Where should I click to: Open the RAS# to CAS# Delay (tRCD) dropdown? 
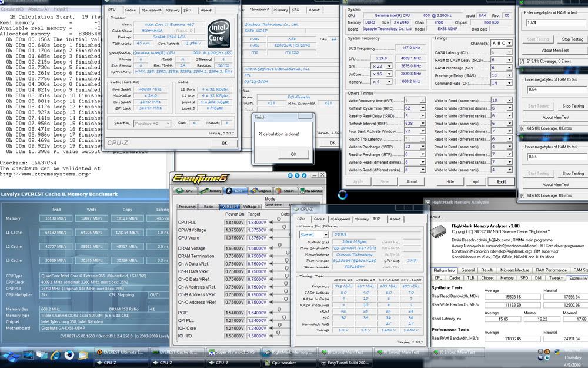[509, 60]
